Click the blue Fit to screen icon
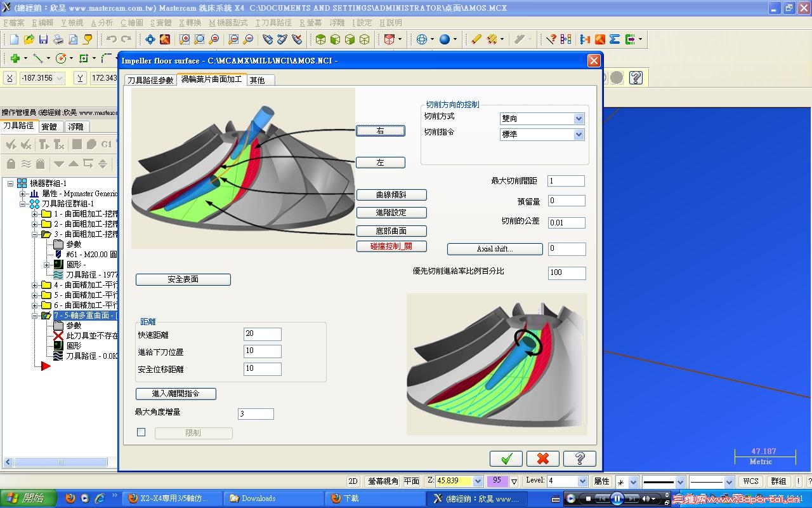Screen dimensions: 812x508 click(x=150, y=39)
